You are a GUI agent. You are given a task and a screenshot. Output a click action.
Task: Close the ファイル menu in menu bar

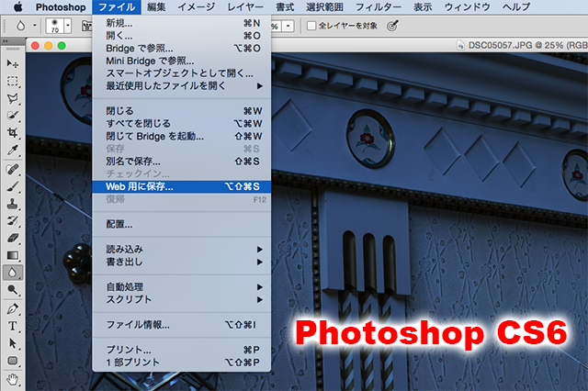[117, 6]
